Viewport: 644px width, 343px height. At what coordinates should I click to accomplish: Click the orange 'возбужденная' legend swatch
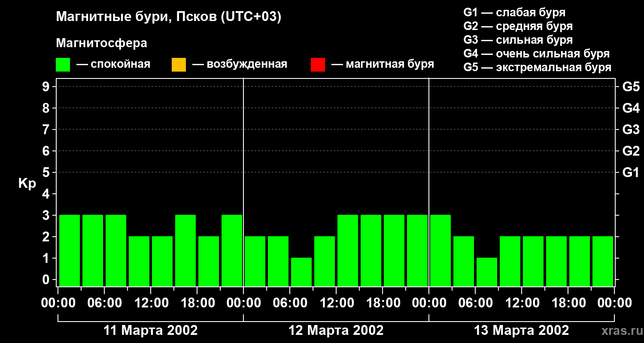click(x=179, y=65)
